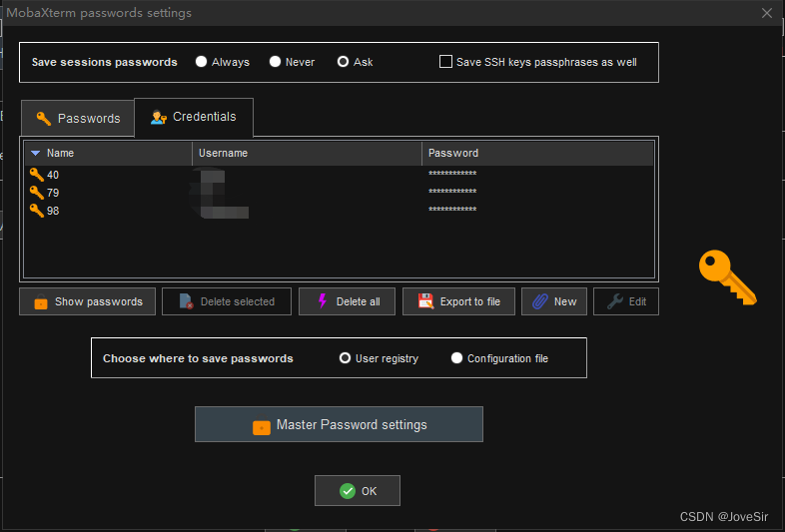Click the user icon on Credentials tab
785x532 pixels.
click(158, 117)
